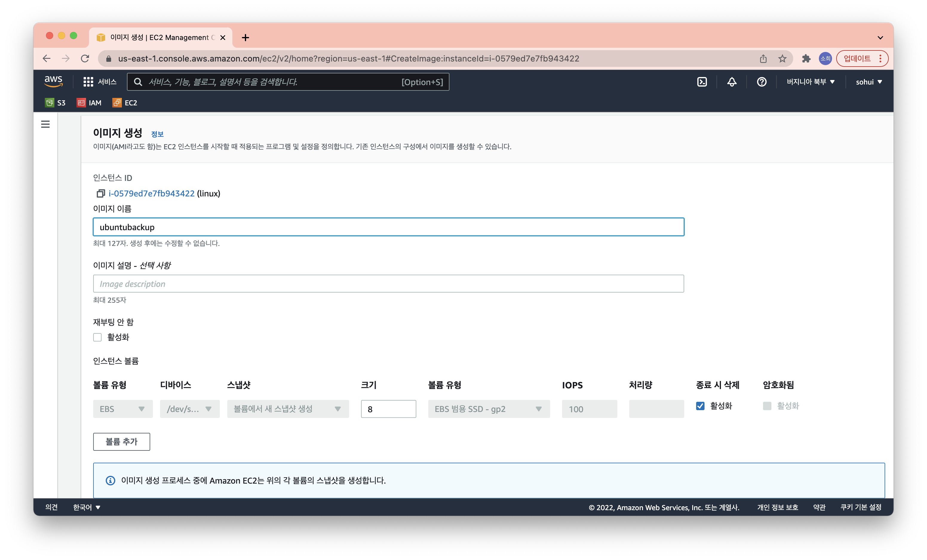Click the disabled 암호화됨 활성화 checkbox
Viewport: 927px width, 560px height.
coord(767,406)
